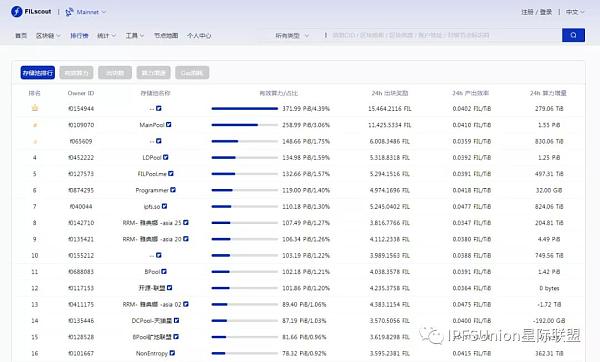Click the blue badge icon beside FILPool.me
Screen dimensions: 600x362
click(x=171, y=173)
